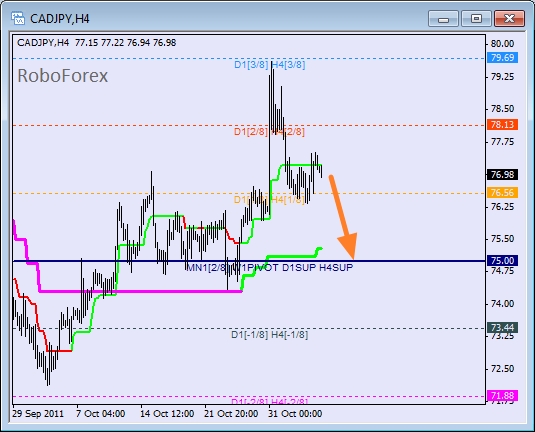Click the 29 Sep 2011 date label

pyautogui.click(x=38, y=414)
